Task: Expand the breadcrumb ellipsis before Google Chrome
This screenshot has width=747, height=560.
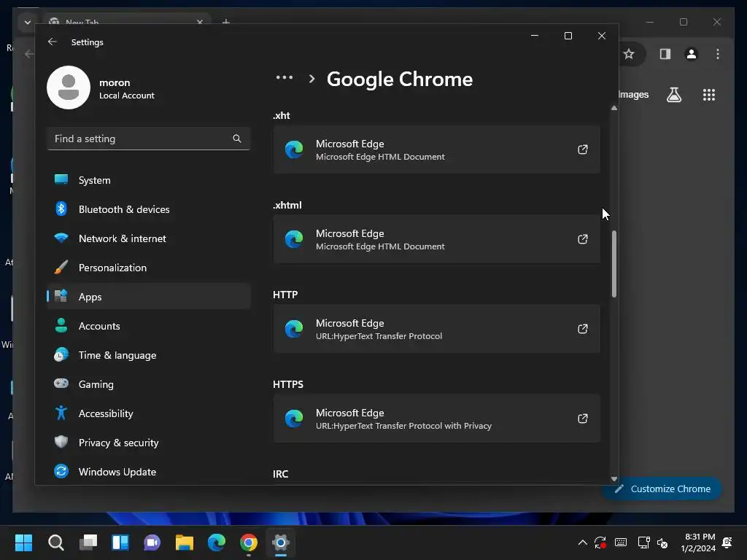Action: point(285,77)
